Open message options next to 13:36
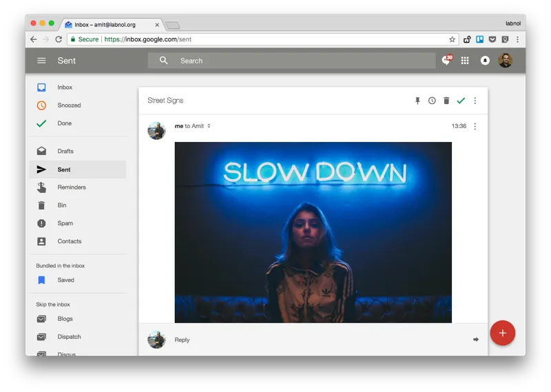551x392 pixels. (475, 126)
